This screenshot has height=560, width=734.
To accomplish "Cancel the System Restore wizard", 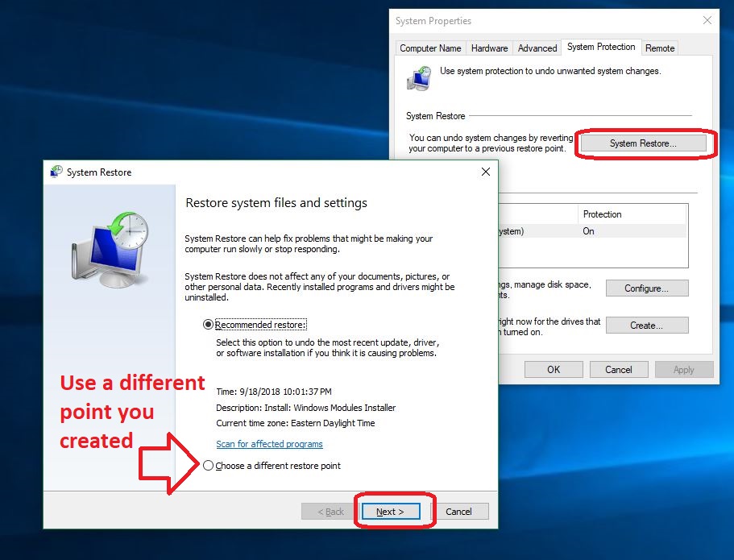I will coord(458,512).
